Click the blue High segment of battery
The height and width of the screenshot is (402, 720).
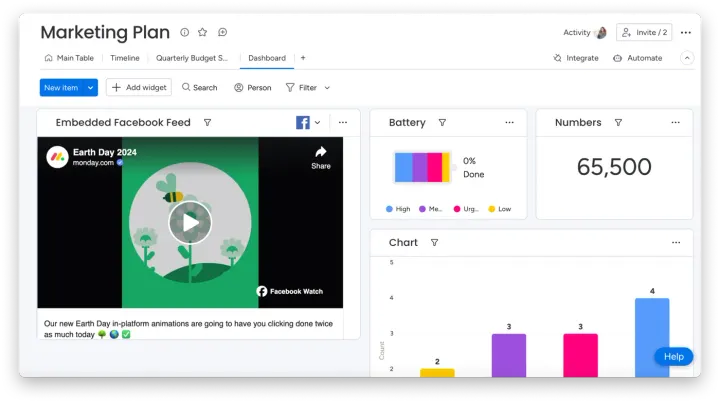tap(404, 167)
